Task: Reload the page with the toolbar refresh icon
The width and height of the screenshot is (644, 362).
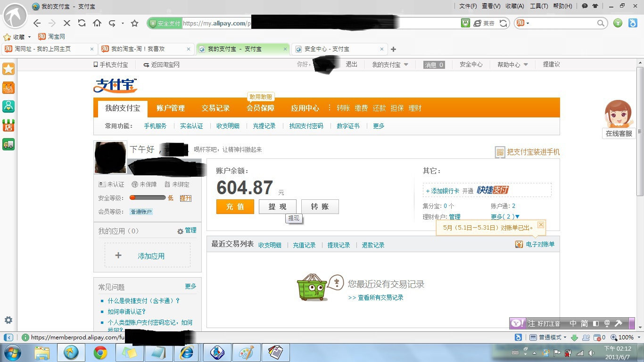Action: point(82,23)
